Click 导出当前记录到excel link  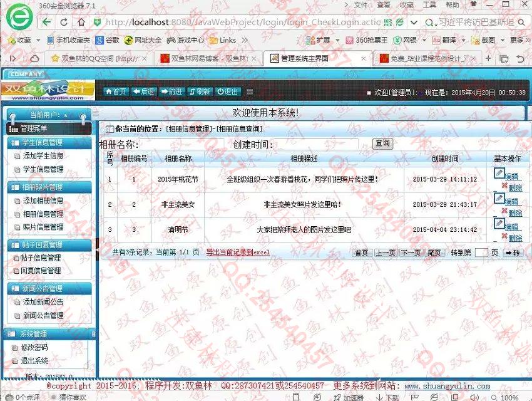point(238,253)
